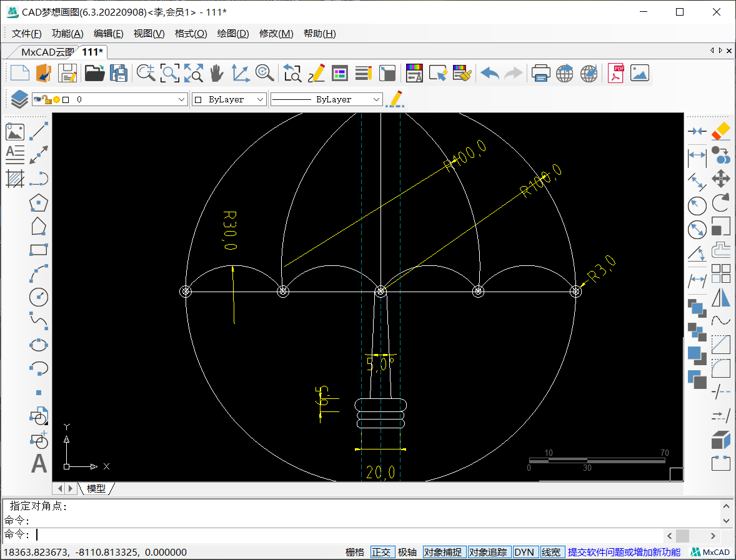
Task: Click the command line input field
Action: [347, 534]
